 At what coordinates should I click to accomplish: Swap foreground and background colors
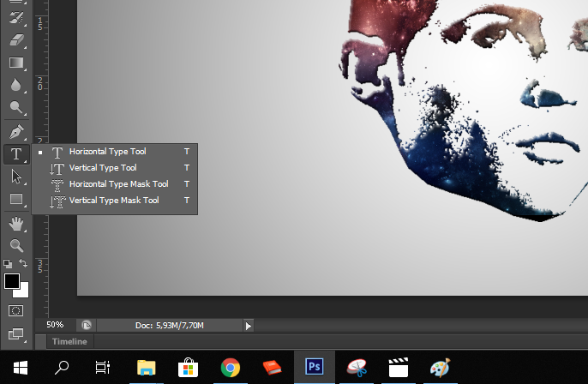23,263
